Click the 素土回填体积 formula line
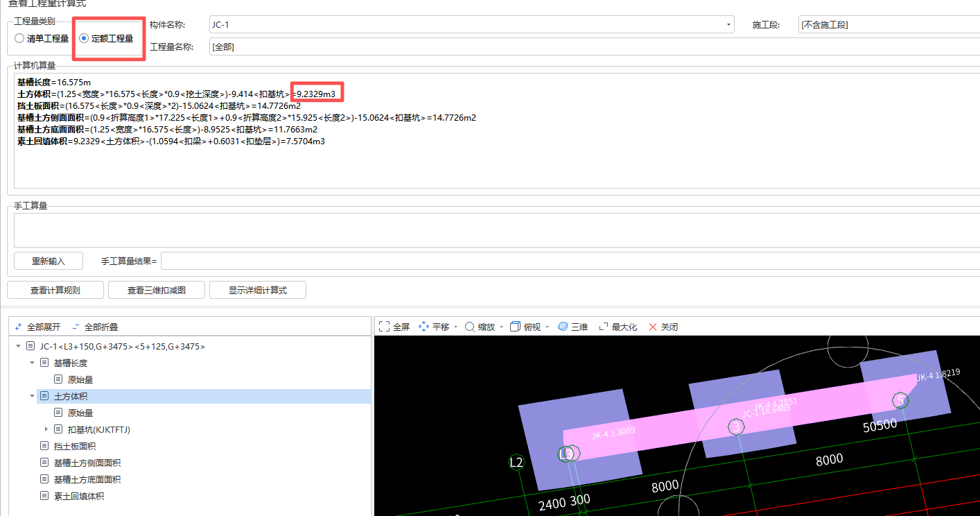 (x=171, y=141)
